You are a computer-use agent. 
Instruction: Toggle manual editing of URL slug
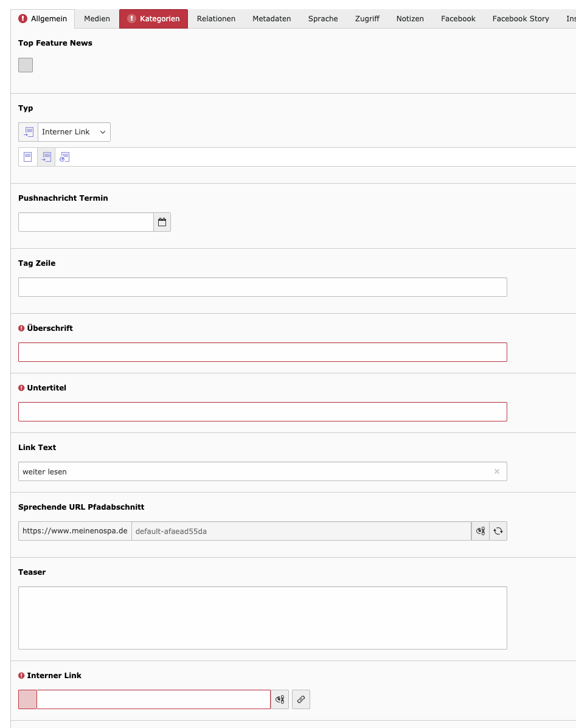(x=481, y=531)
